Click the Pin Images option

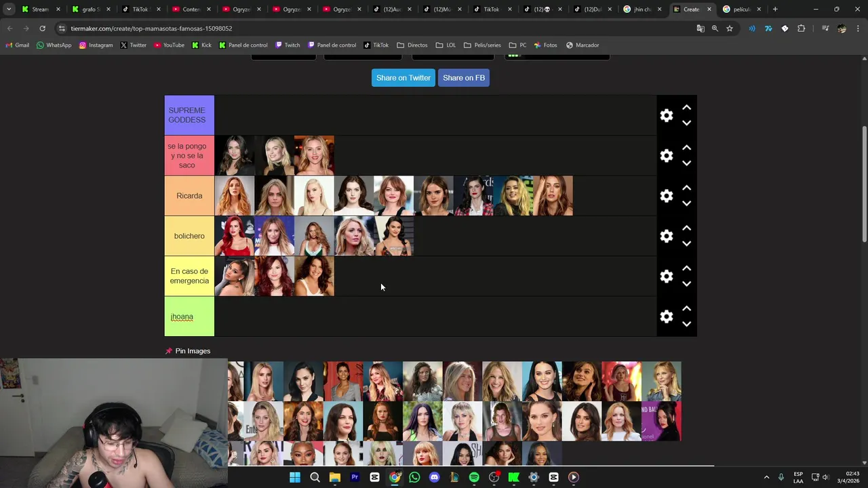(x=188, y=351)
